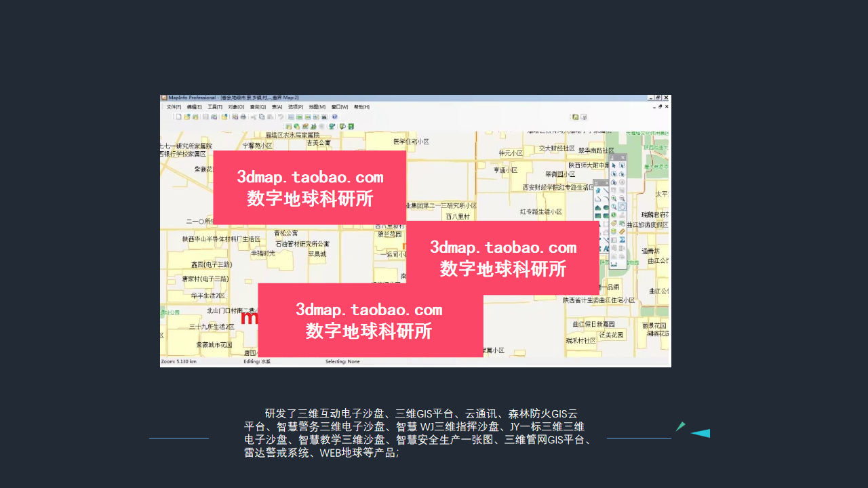The image size is (868, 488).
Task: Choose the Marquee Select tool
Action: click(x=622, y=165)
